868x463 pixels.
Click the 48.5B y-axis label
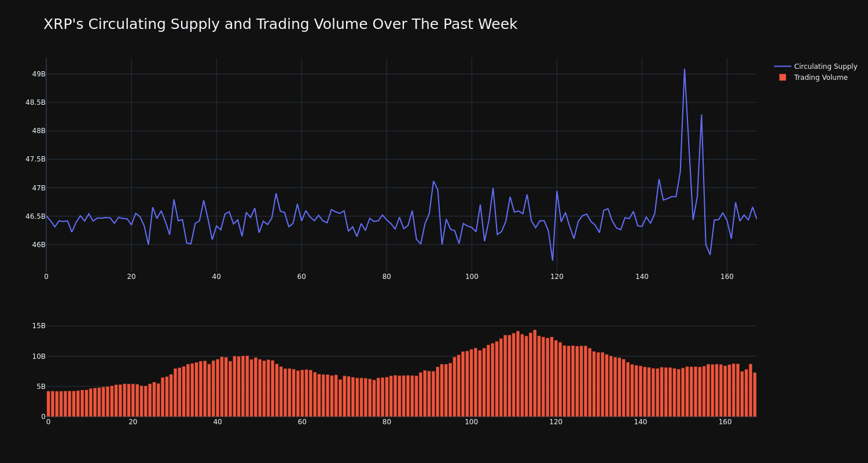(35, 102)
